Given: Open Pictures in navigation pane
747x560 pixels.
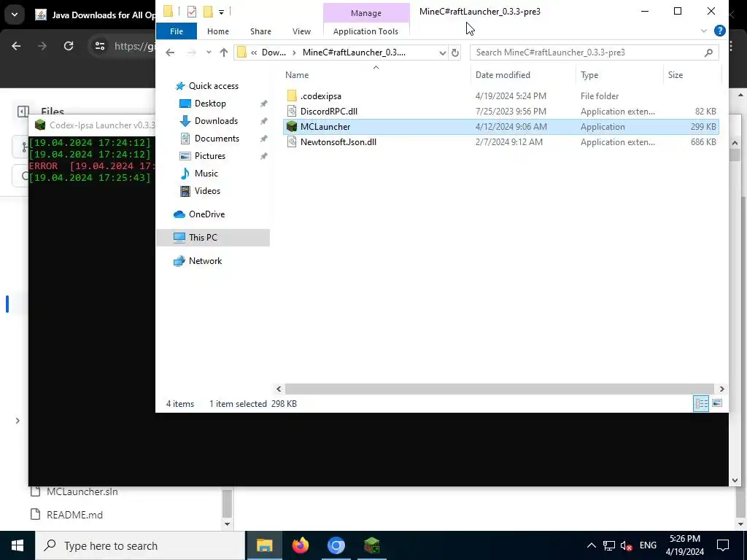Looking at the screenshot, I should point(209,156).
